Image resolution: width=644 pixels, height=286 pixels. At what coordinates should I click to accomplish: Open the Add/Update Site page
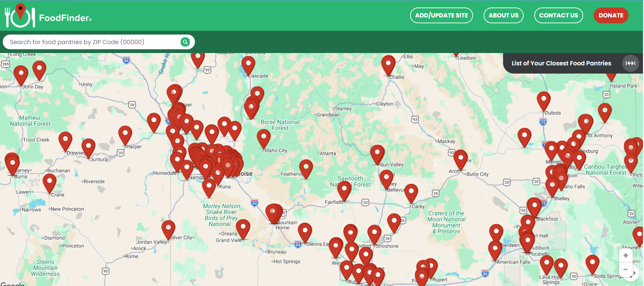pos(442,15)
